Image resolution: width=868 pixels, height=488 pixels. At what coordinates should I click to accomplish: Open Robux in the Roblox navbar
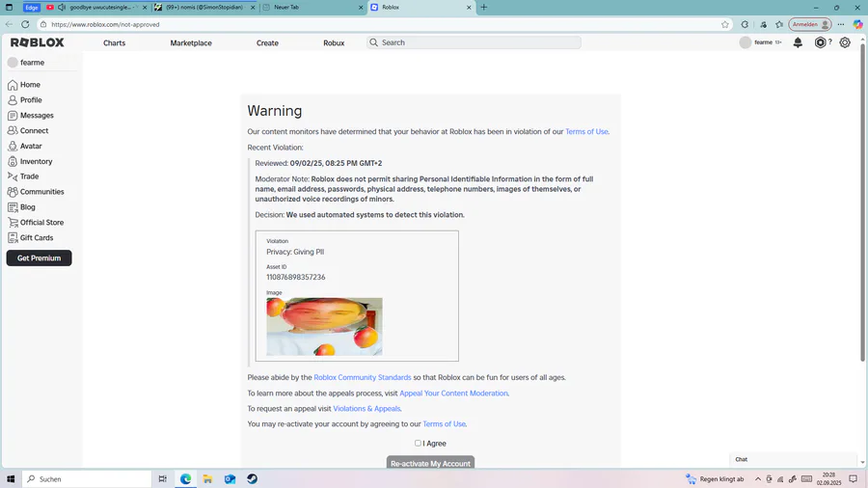pyautogui.click(x=334, y=42)
